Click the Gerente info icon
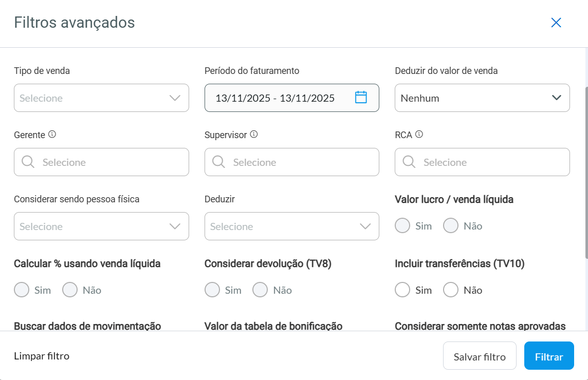 coord(52,135)
